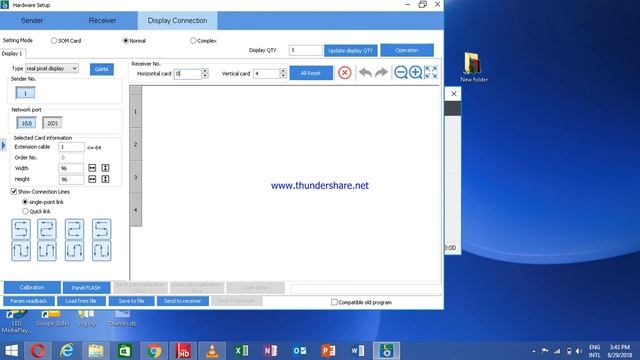Choose the single-point link option
The height and width of the screenshot is (360, 640).
point(25,202)
